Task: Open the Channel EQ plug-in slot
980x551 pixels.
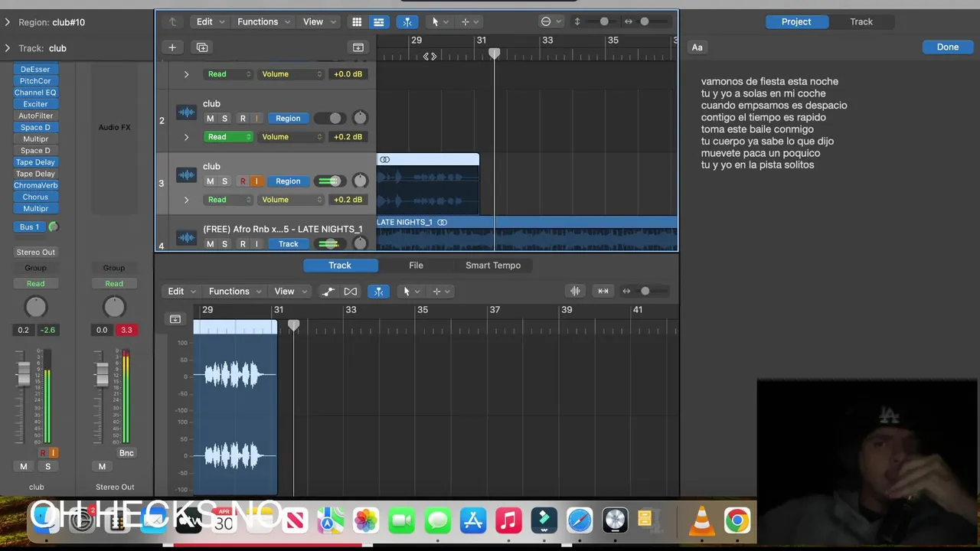Action: point(35,93)
